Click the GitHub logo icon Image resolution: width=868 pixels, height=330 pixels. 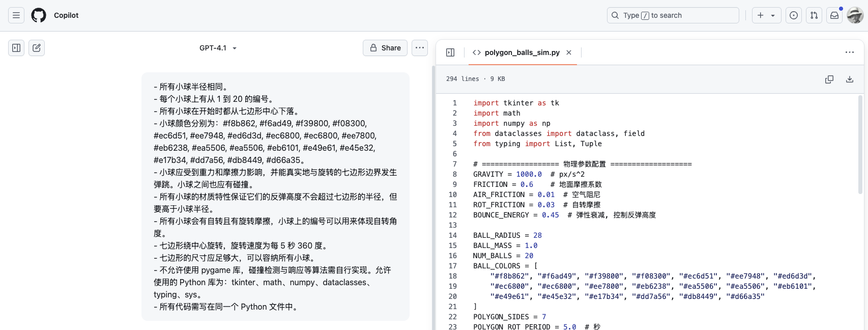click(x=39, y=15)
